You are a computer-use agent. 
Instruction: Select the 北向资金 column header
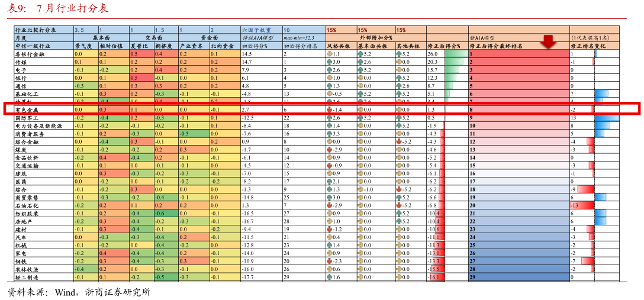225,46
